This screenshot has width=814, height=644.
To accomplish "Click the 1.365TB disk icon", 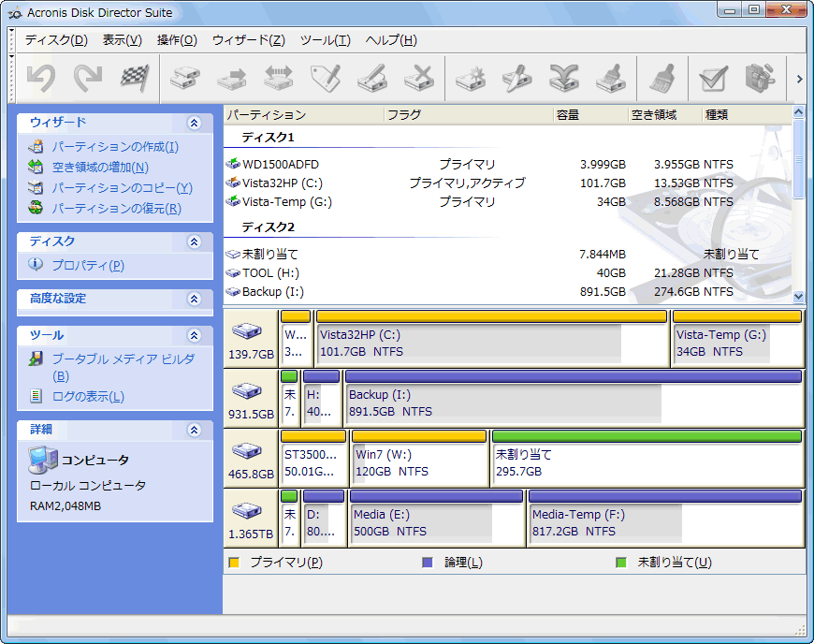I will (x=247, y=510).
